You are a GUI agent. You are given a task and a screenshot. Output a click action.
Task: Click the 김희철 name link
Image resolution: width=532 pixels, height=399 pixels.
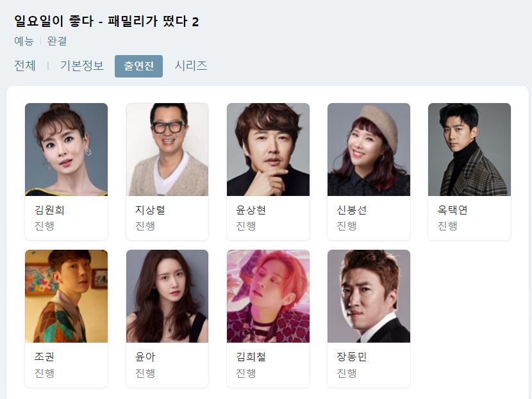click(x=251, y=357)
